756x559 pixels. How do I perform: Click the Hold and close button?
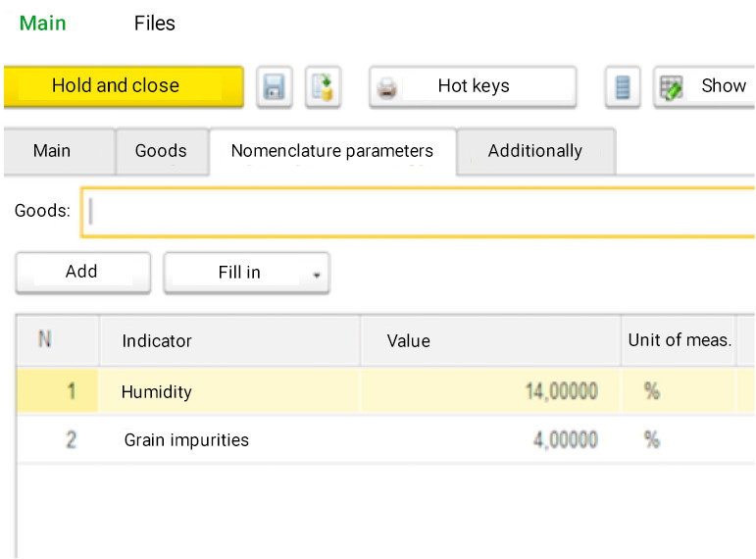[x=124, y=86]
